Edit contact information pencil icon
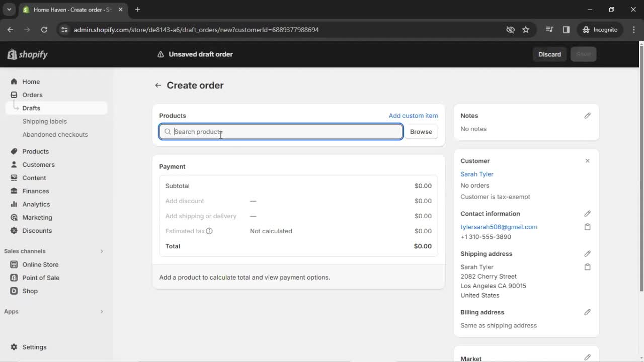644x362 pixels. 587,214
